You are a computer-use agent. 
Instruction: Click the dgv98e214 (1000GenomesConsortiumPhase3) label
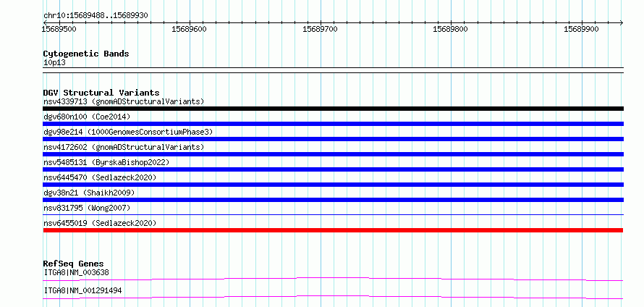128,132
